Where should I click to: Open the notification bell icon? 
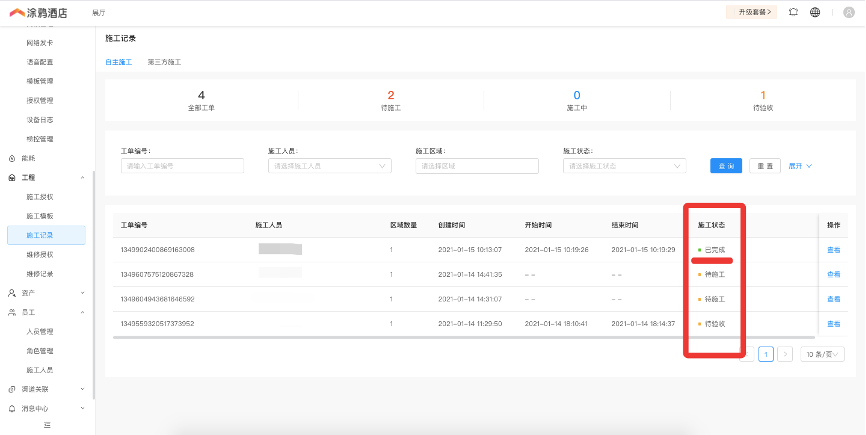coord(794,12)
